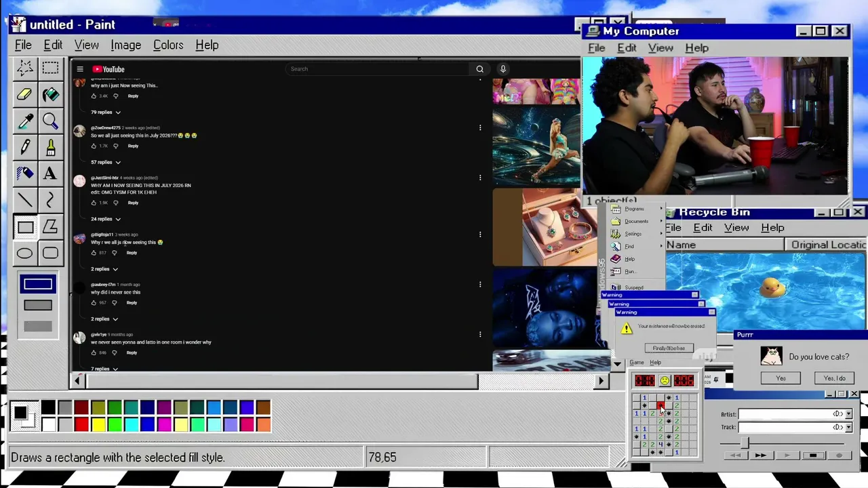Click the YouTube logo
The height and width of the screenshot is (488, 868).
[x=108, y=69]
